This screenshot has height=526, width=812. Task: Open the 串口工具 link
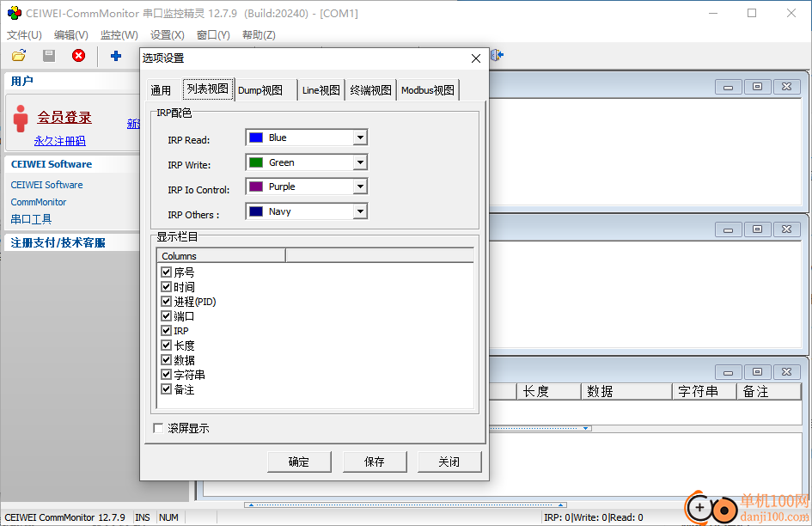31,219
